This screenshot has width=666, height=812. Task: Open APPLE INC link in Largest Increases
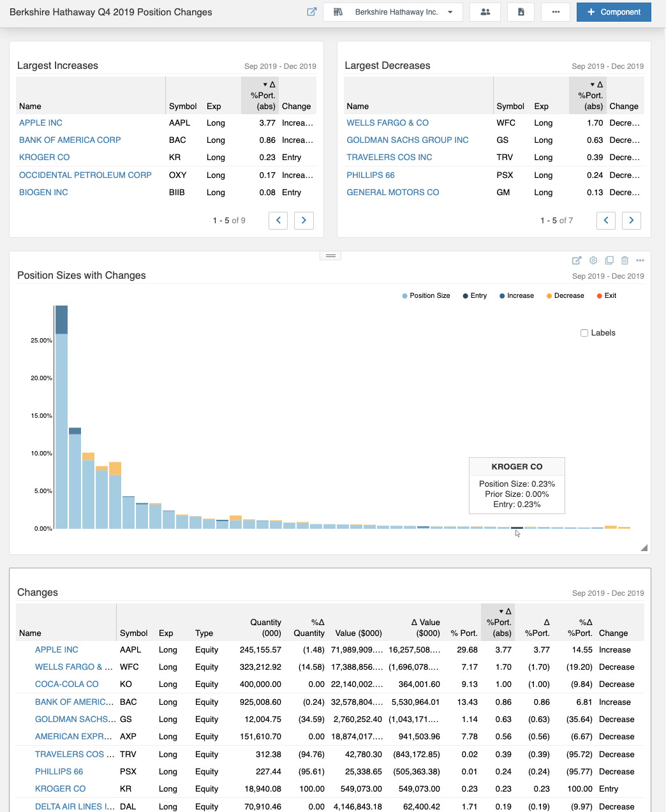pyautogui.click(x=41, y=123)
